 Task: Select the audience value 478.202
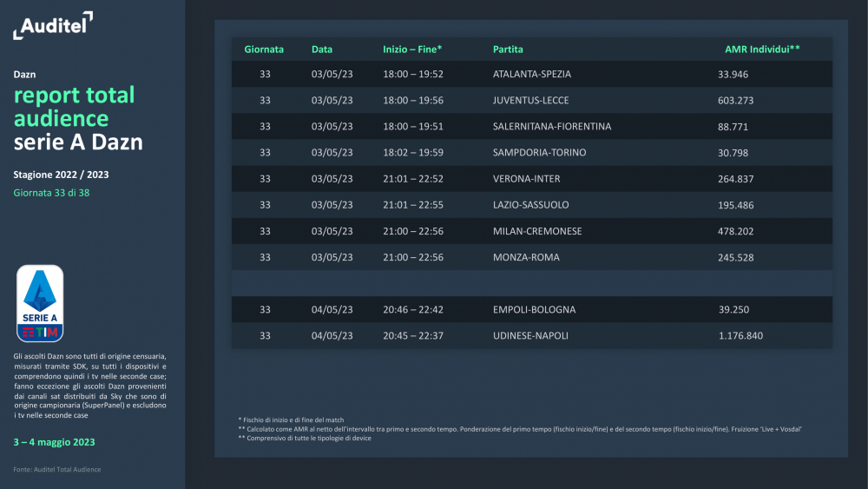736,231
